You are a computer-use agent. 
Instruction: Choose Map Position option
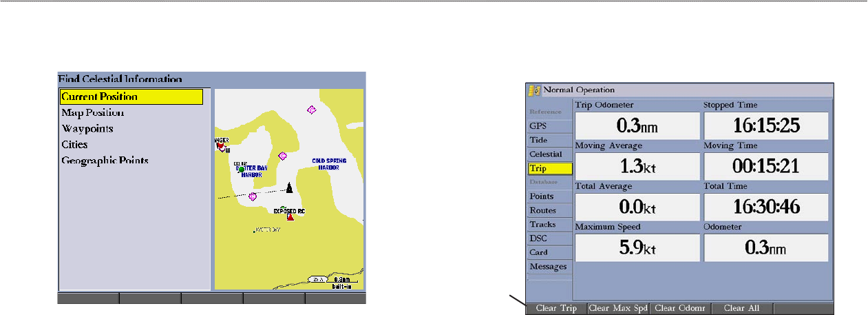[92, 113]
